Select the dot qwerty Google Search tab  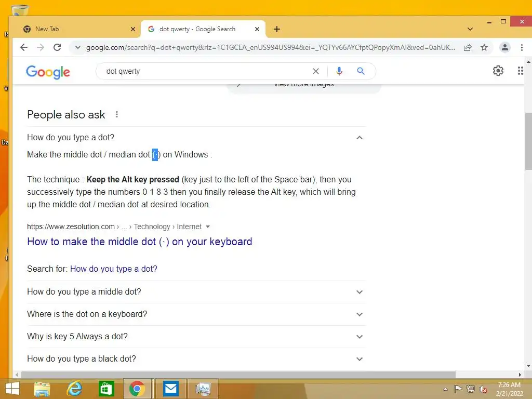[x=202, y=29]
